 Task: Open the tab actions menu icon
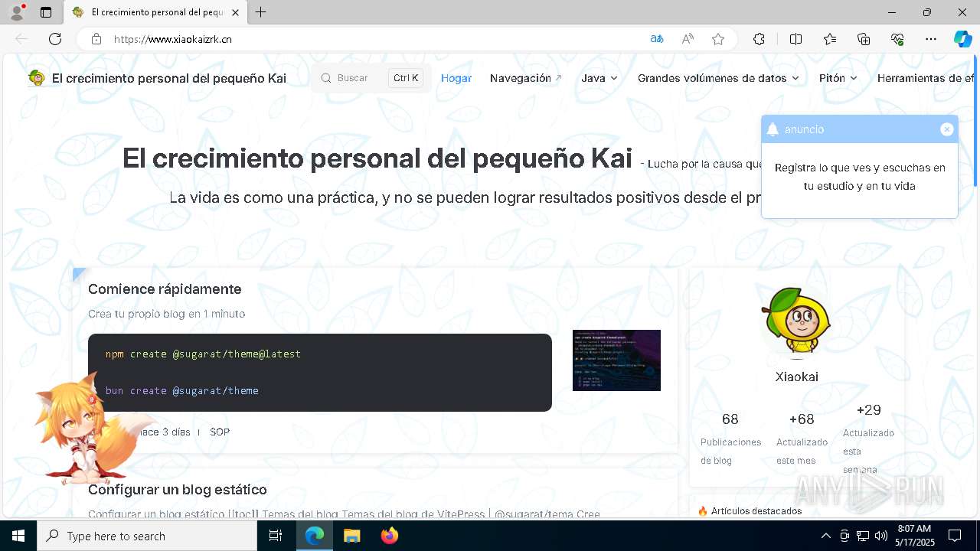point(46,12)
